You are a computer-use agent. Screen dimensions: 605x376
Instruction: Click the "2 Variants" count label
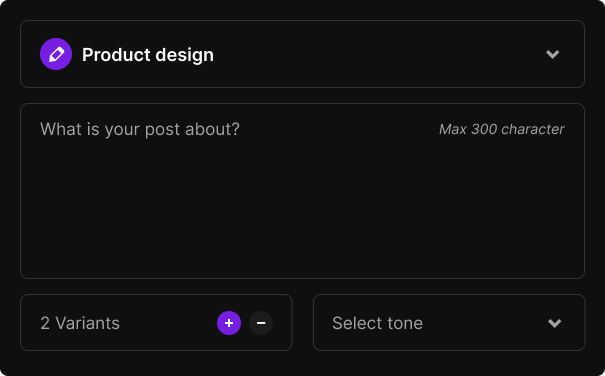80,323
